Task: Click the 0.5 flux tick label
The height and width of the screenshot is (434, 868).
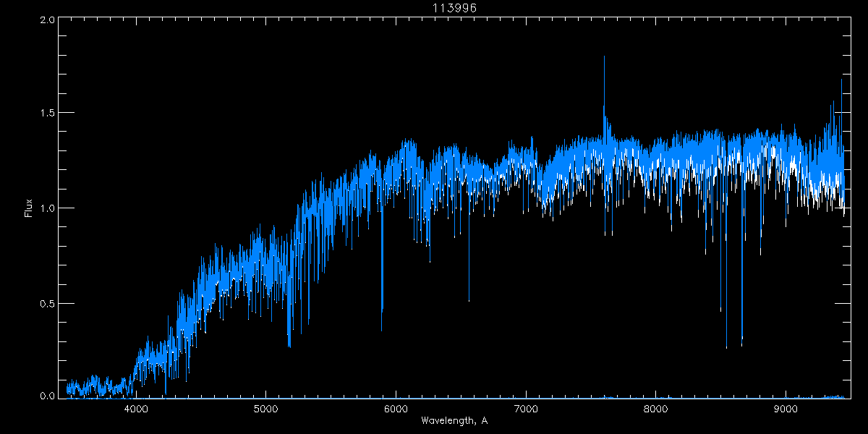Action: 47,303
